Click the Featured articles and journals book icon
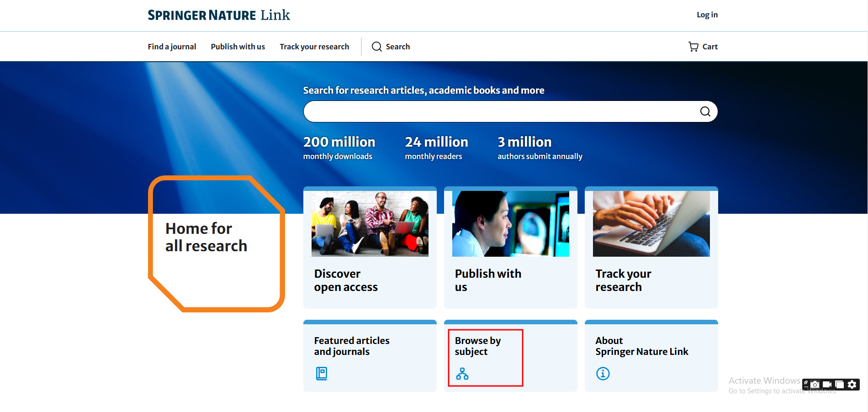 [322, 374]
